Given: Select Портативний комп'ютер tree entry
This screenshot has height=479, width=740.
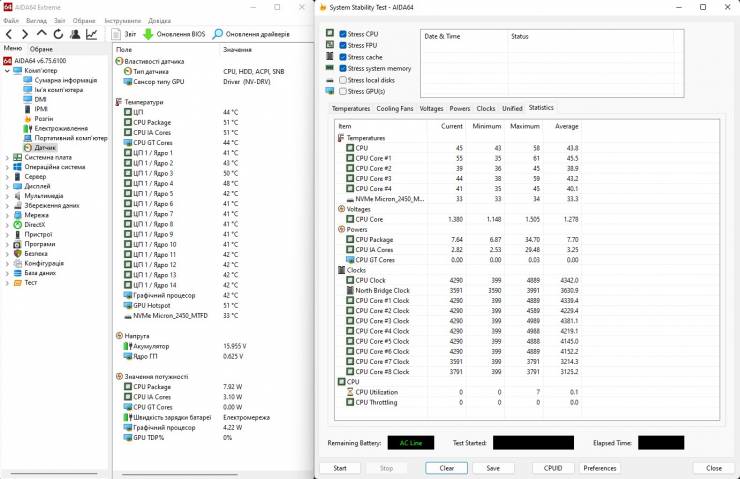Looking at the screenshot, I should click(65, 138).
